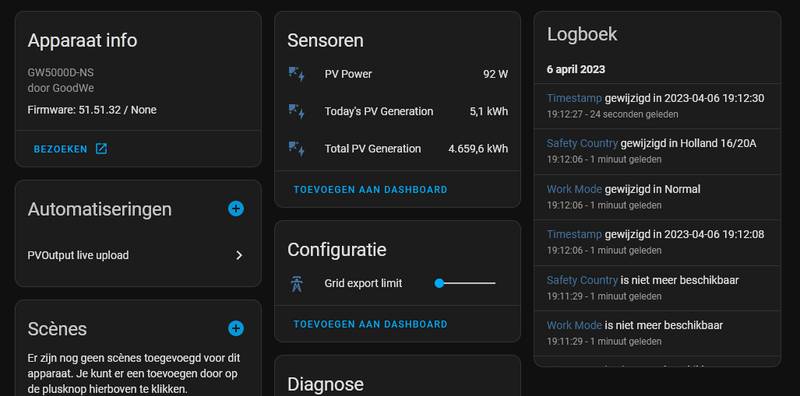Open Work Mode link marked niet meer beschikbaar

point(574,326)
